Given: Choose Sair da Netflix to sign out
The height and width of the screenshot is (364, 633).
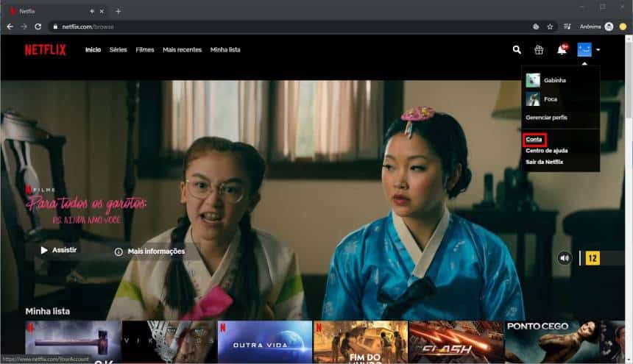Looking at the screenshot, I should pos(544,162).
